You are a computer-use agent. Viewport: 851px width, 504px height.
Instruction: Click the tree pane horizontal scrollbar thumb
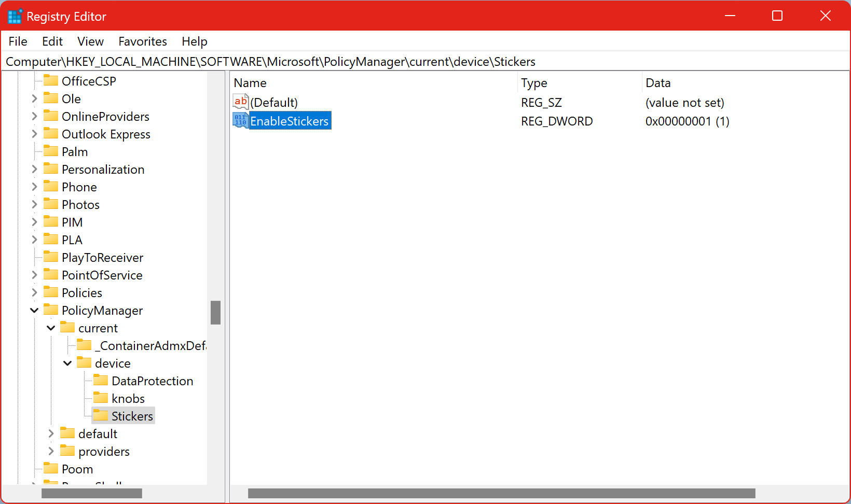[x=92, y=493]
